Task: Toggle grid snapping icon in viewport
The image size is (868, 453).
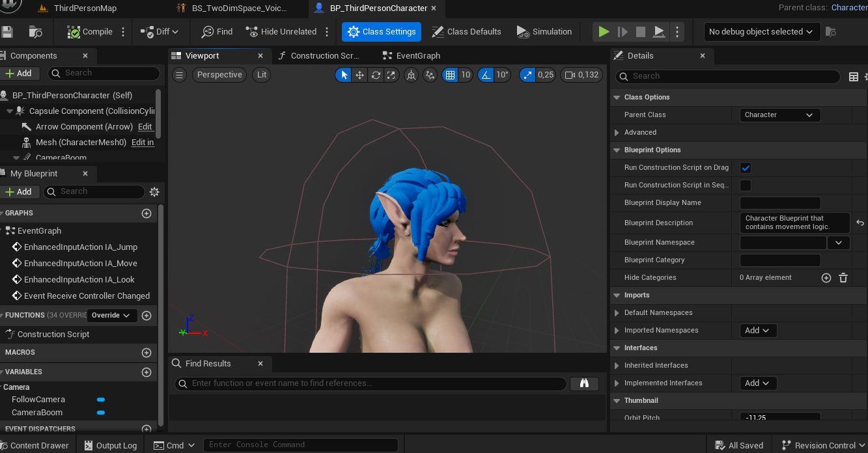Action: pos(450,75)
